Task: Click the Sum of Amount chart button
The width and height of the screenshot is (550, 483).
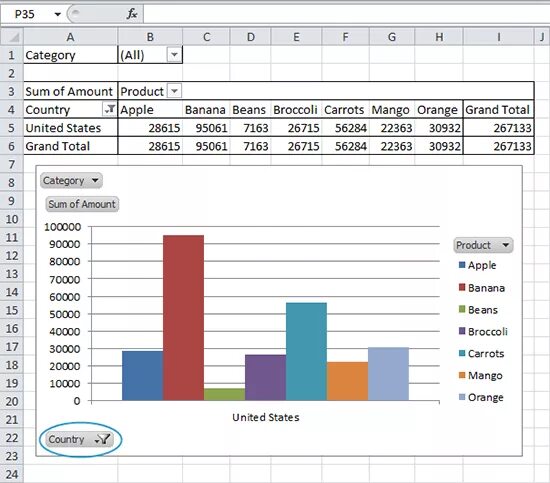Action: tap(82, 204)
